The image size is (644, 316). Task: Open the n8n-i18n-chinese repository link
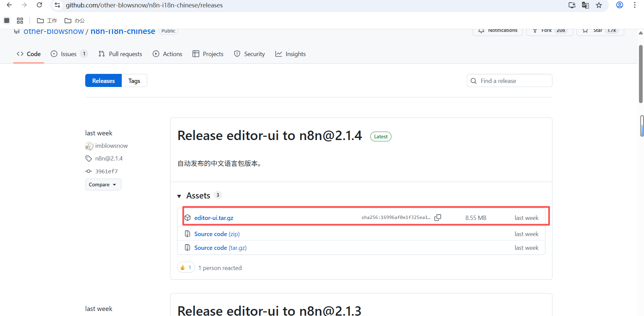123,32
